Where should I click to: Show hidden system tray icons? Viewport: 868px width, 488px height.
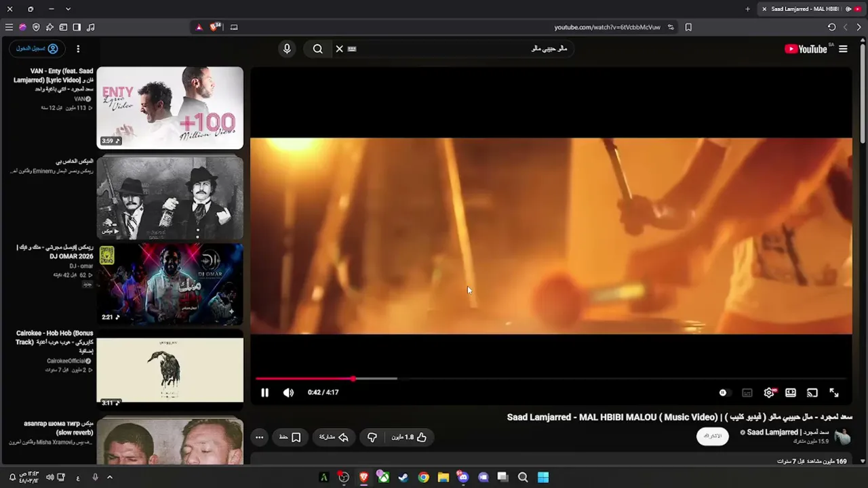click(x=110, y=477)
